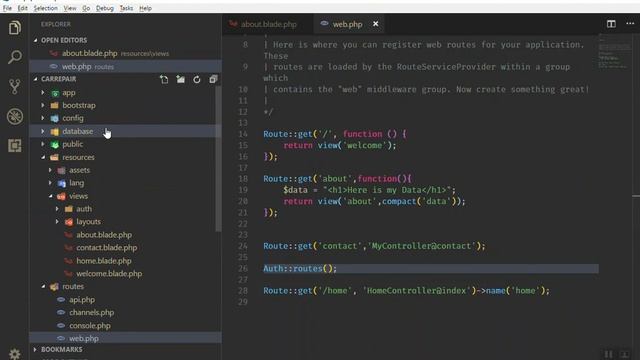This screenshot has height=360, width=640.
Task: Open the Help menu
Action: pyautogui.click(x=145, y=8)
